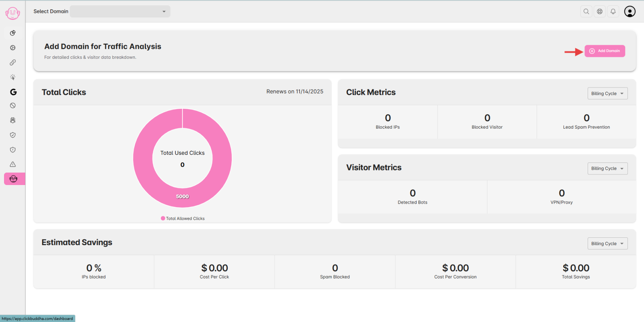Toggle the Total Allowed Clicks legend swatch
The height and width of the screenshot is (322, 644).
coord(163,218)
